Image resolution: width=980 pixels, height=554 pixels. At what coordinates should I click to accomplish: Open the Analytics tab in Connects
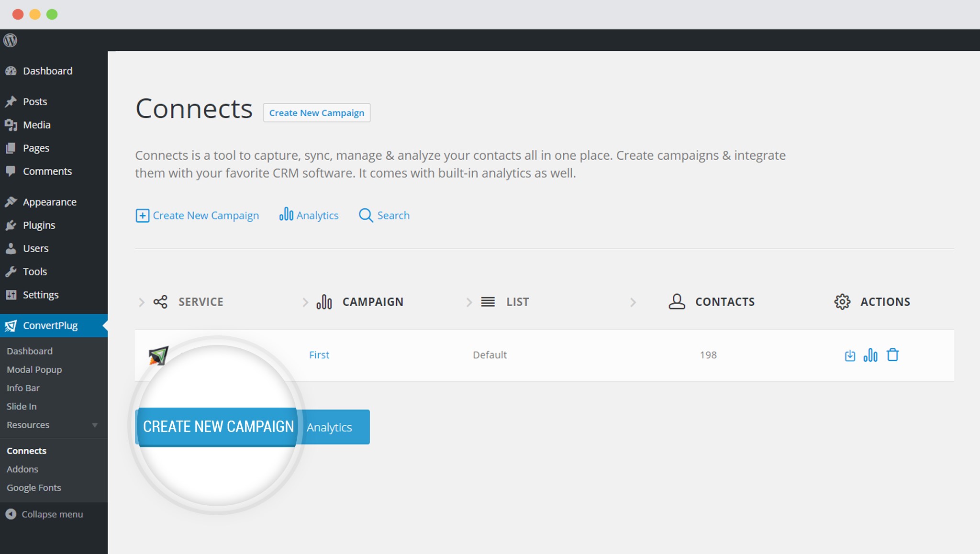click(308, 215)
